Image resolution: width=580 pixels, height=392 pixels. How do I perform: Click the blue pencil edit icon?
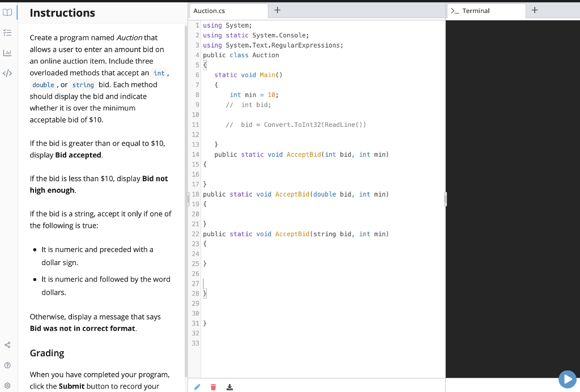pyautogui.click(x=197, y=387)
